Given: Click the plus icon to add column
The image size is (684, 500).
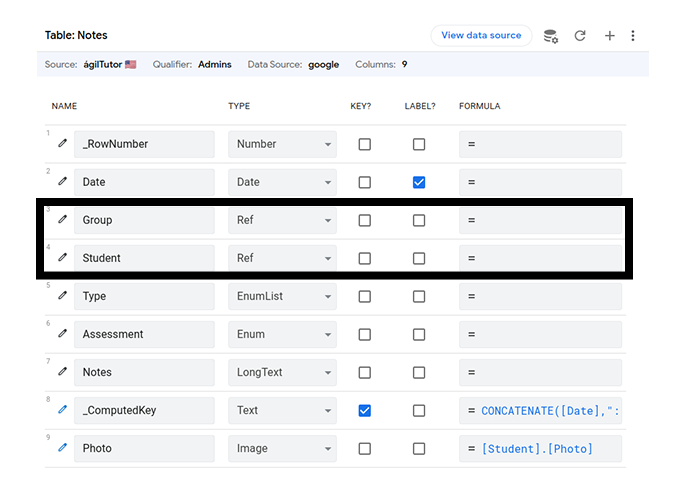Looking at the screenshot, I should coord(610,36).
